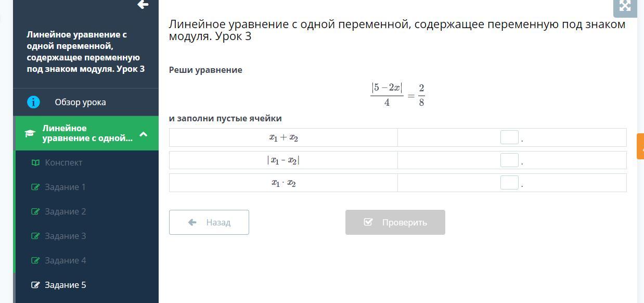This screenshot has width=644, height=303.
Task: Open the Конспект lesson notes
Action: click(63, 162)
